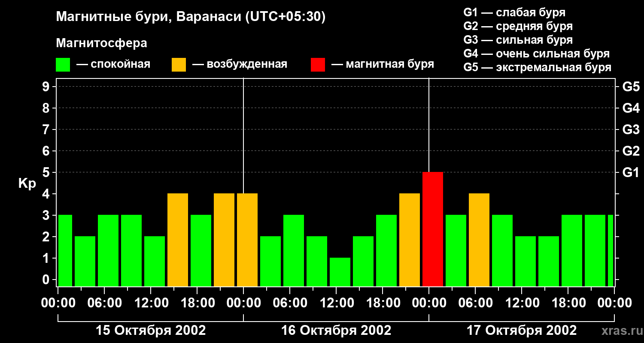Click the Kp 1 green bar on 16 October

click(340, 272)
